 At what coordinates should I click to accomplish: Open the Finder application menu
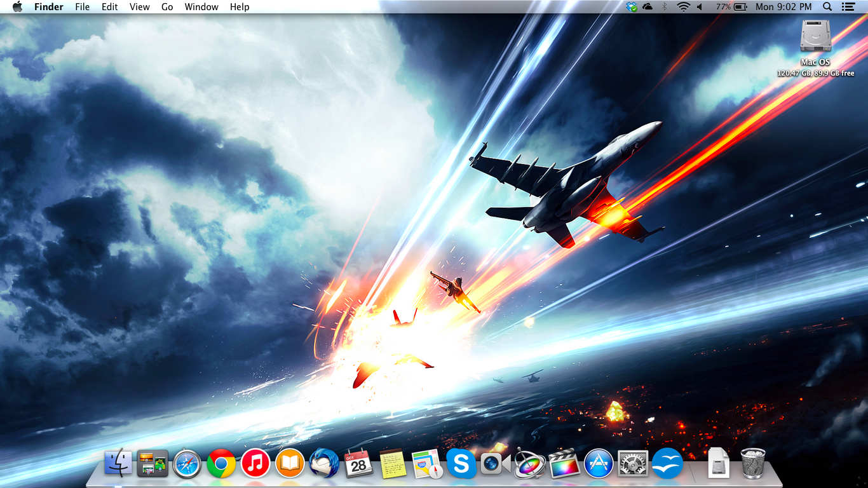[49, 7]
